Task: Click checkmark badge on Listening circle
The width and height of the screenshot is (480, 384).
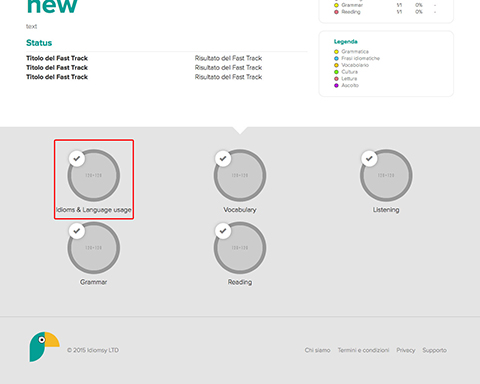Action: point(369,158)
